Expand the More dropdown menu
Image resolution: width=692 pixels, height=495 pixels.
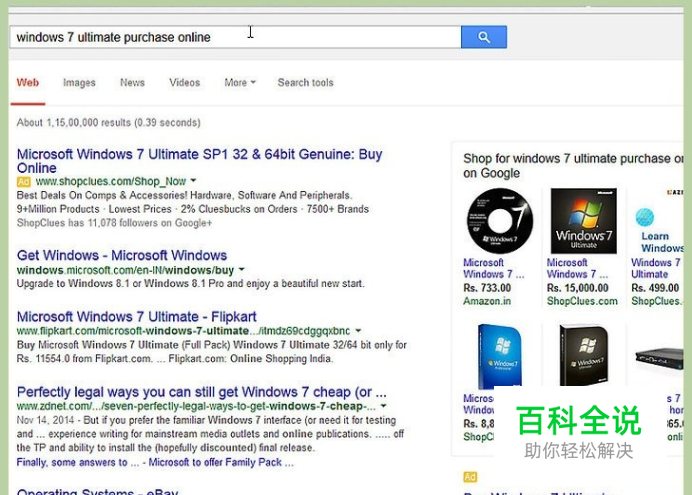[240, 82]
